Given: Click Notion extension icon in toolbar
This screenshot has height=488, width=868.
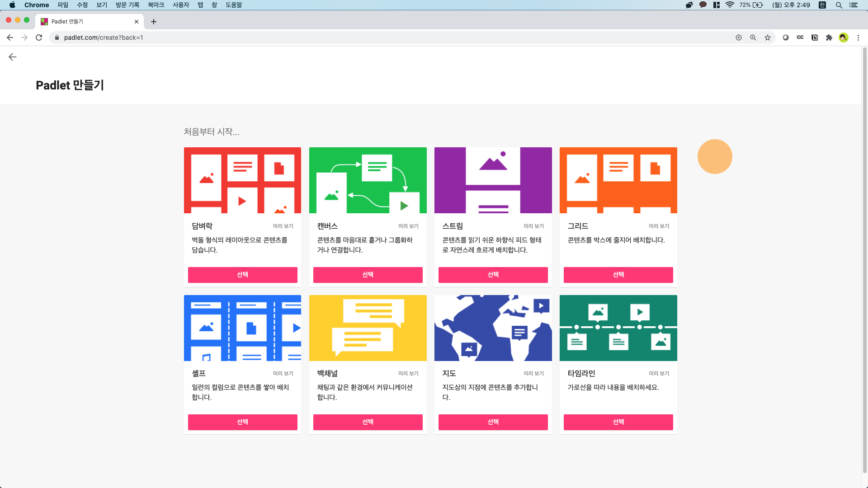Looking at the screenshot, I should [815, 38].
